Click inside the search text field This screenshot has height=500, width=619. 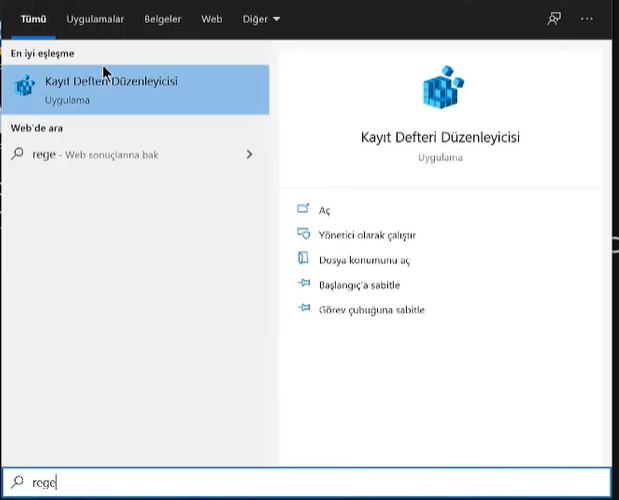(x=300, y=483)
